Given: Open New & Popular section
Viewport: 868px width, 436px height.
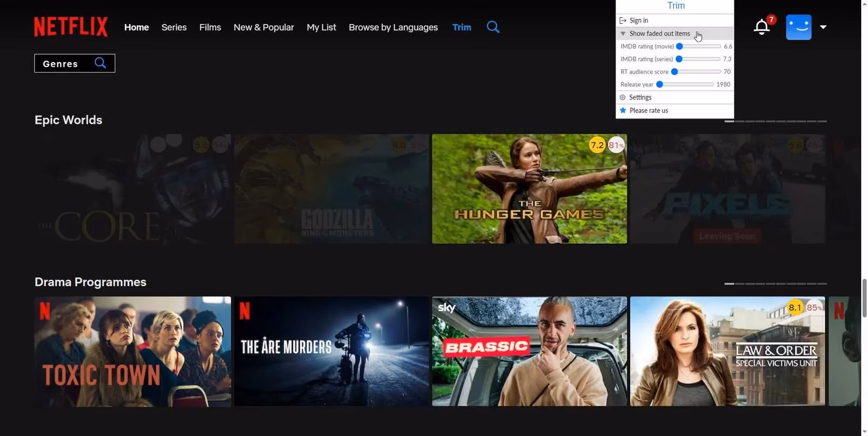Looking at the screenshot, I should click(x=264, y=27).
